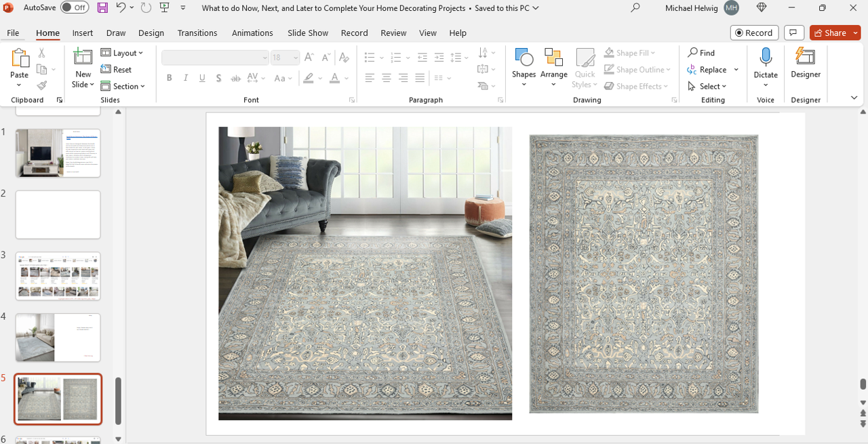Toggle Align Right

point(403,79)
